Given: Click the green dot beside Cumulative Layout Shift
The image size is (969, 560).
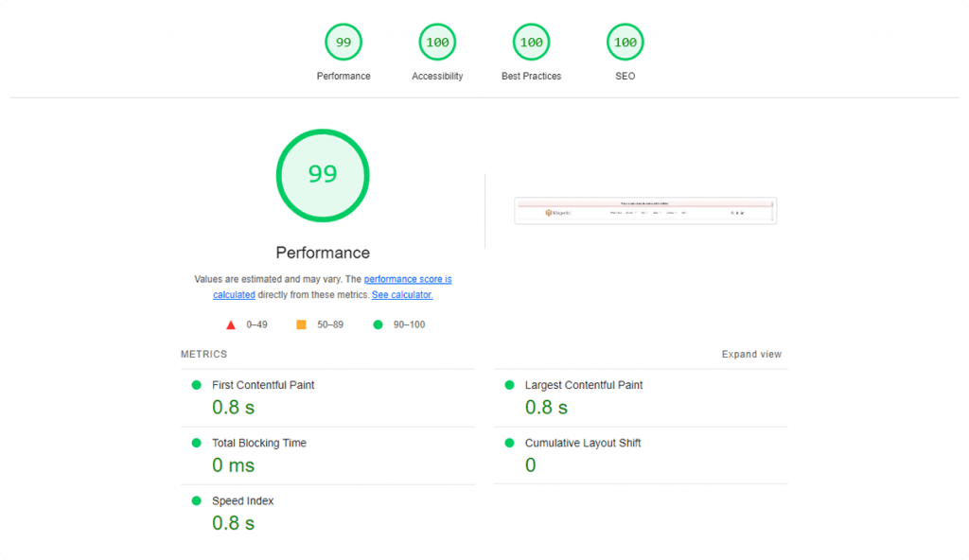Looking at the screenshot, I should click(509, 442).
